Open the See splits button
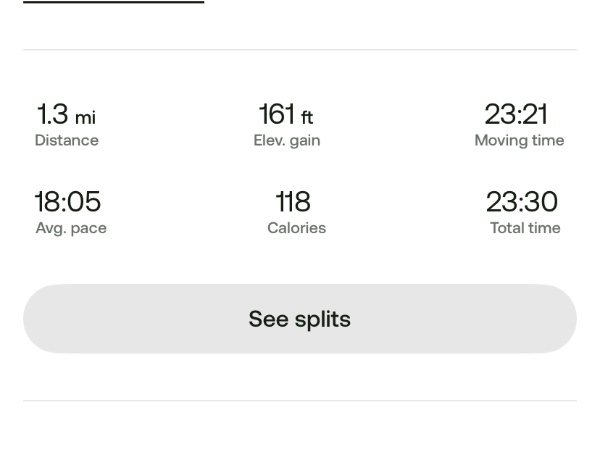The height and width of the screenshot is (450, 600). [x=300, y=319]
